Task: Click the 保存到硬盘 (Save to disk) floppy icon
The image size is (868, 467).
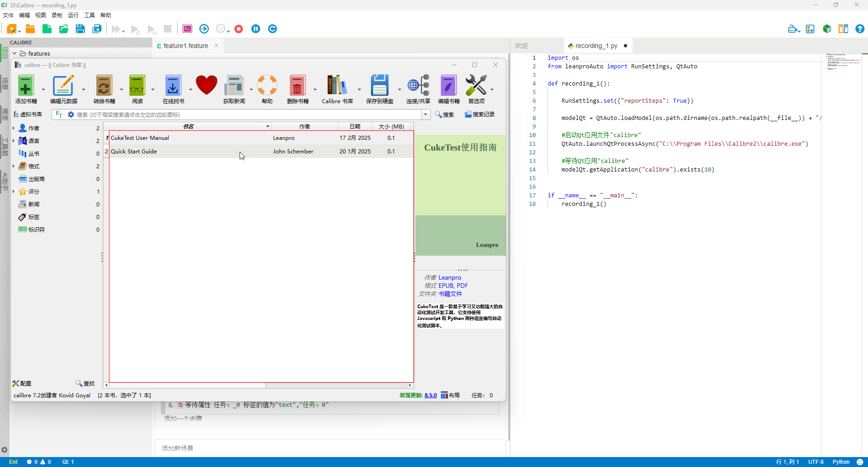Action: point(379,86)
